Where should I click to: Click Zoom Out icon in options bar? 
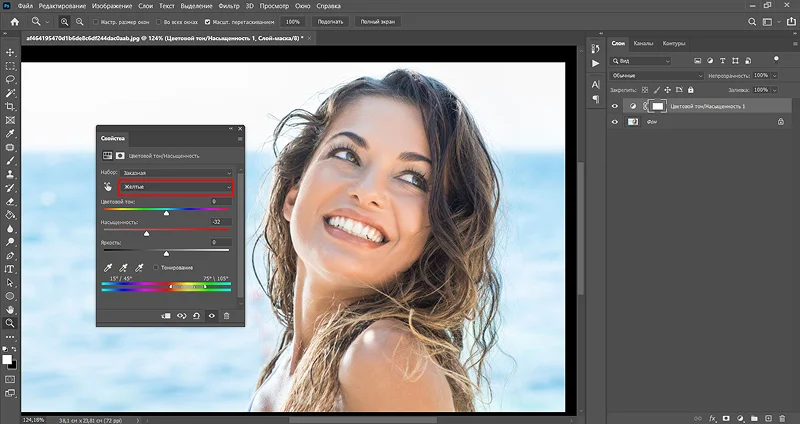[x=80, y=22]
